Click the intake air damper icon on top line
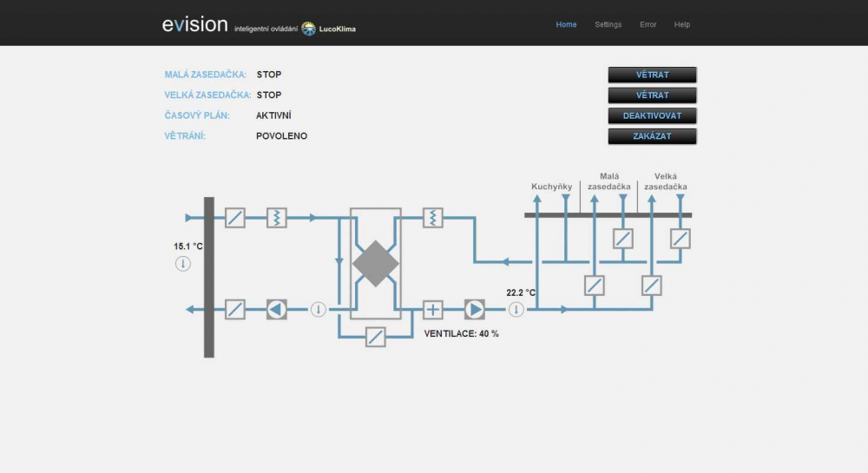This screenshot has height=473, width=868. pyautogui.click(x=234, y=218)
